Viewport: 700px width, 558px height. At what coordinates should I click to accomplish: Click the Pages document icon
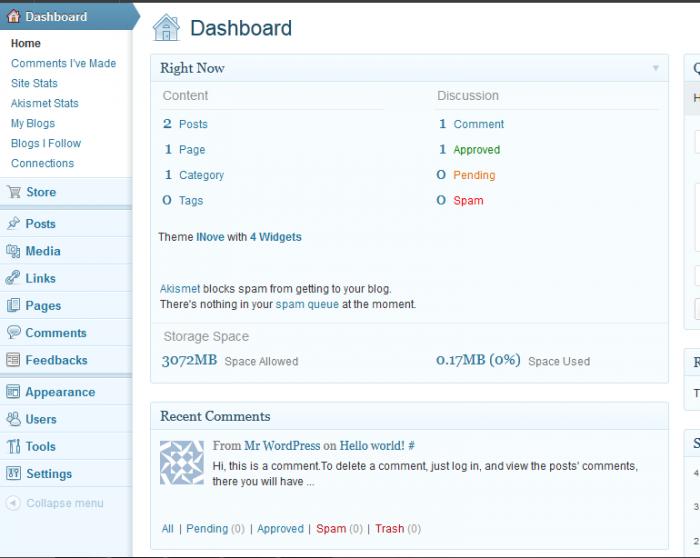[13, 305]
